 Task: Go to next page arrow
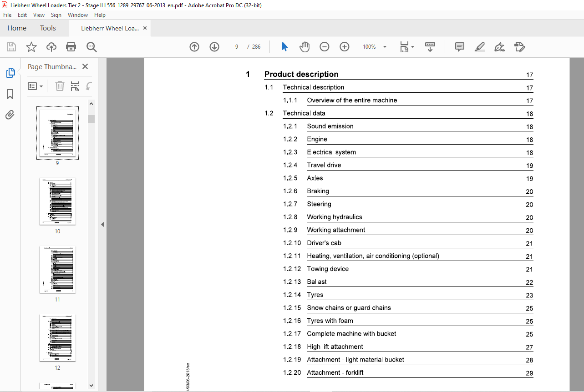coord(214,47)
